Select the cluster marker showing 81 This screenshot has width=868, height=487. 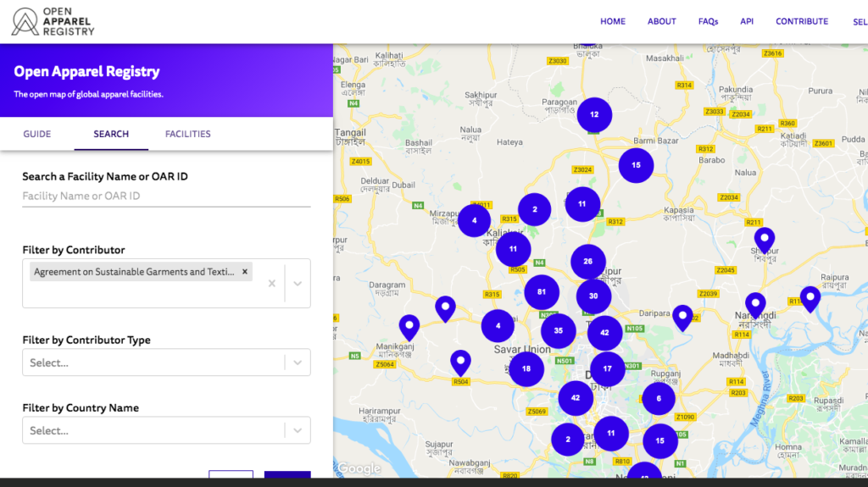click(542, 291)
